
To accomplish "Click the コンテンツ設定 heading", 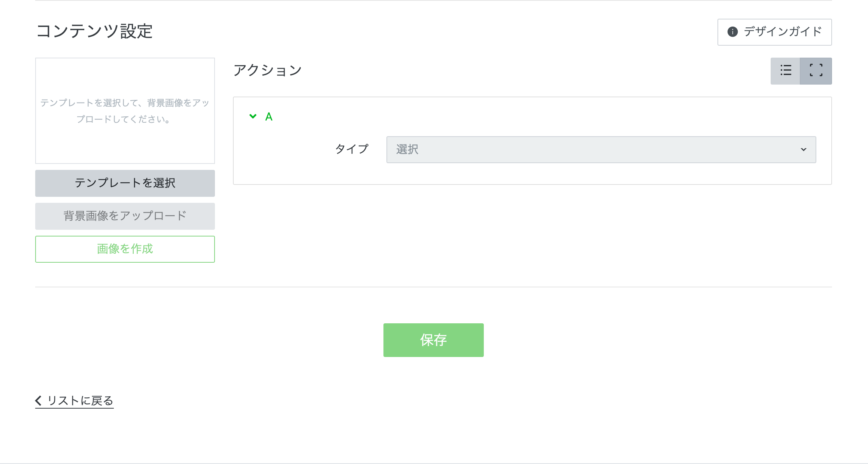I will click(94, 31).
